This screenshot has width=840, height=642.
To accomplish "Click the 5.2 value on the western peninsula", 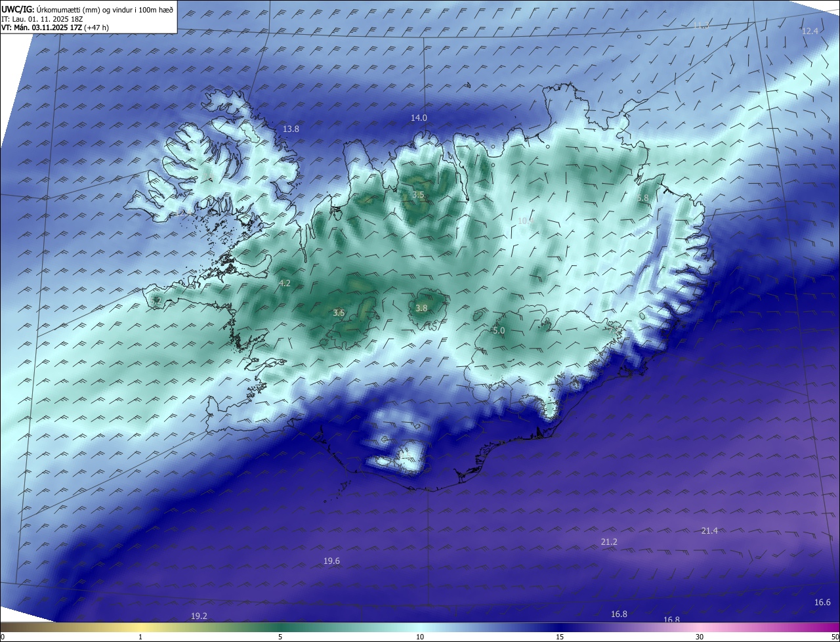I will point(156,301).
